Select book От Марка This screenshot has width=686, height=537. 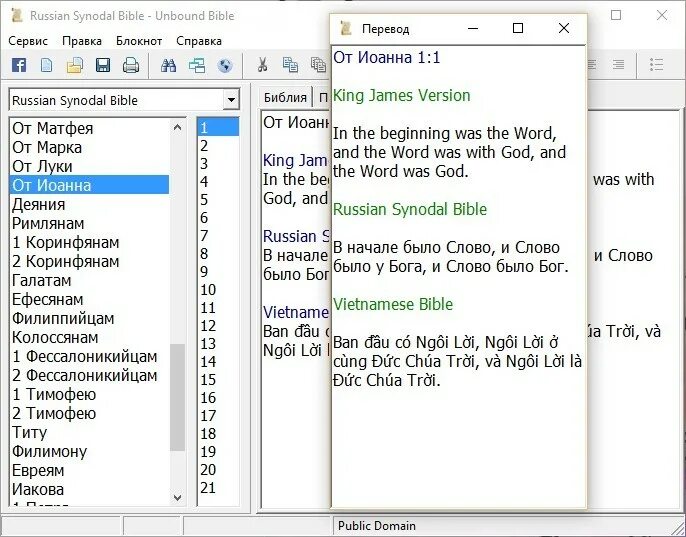(x=89, y=147)
